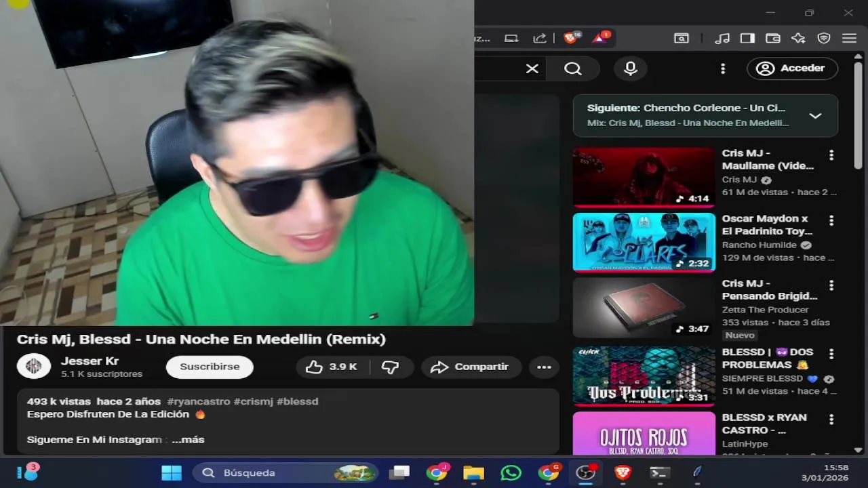
Task: Click the LatinHype channel name
Action: point(745,444)
